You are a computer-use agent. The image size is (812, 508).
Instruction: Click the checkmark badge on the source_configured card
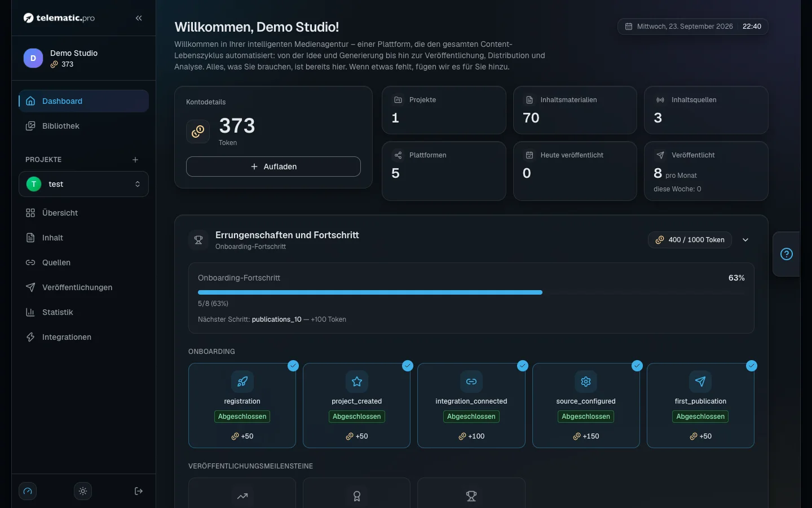[637, 366]
